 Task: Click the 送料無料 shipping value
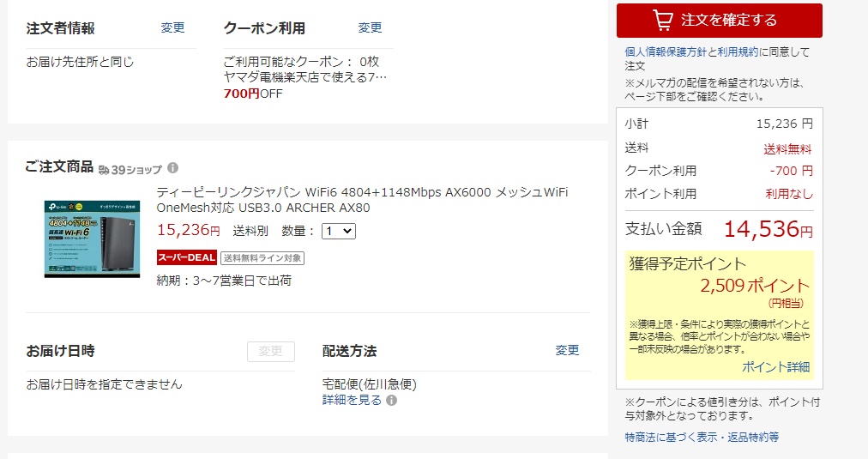tap(787, 149)
